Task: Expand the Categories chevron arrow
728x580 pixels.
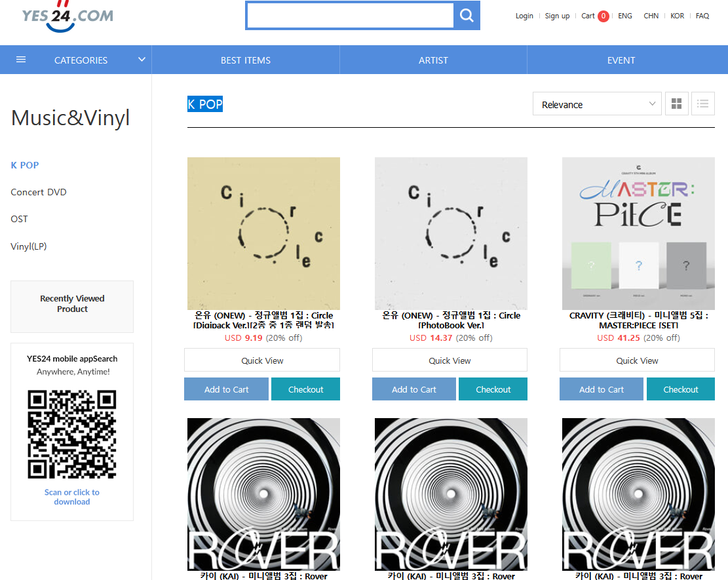Action: 142,60
